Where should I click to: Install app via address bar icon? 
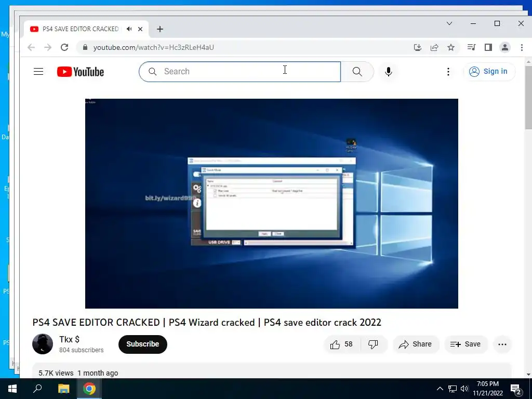[x=418, y=47]
